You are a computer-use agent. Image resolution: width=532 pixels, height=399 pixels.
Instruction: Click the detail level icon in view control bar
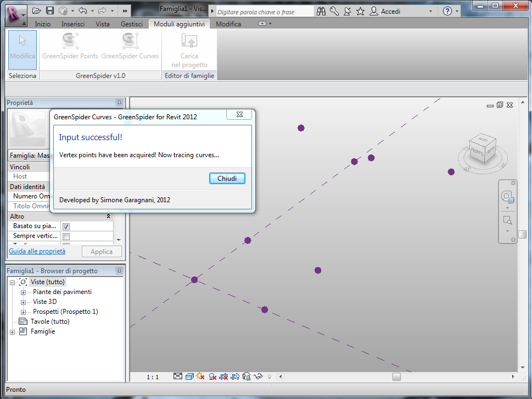178,376
